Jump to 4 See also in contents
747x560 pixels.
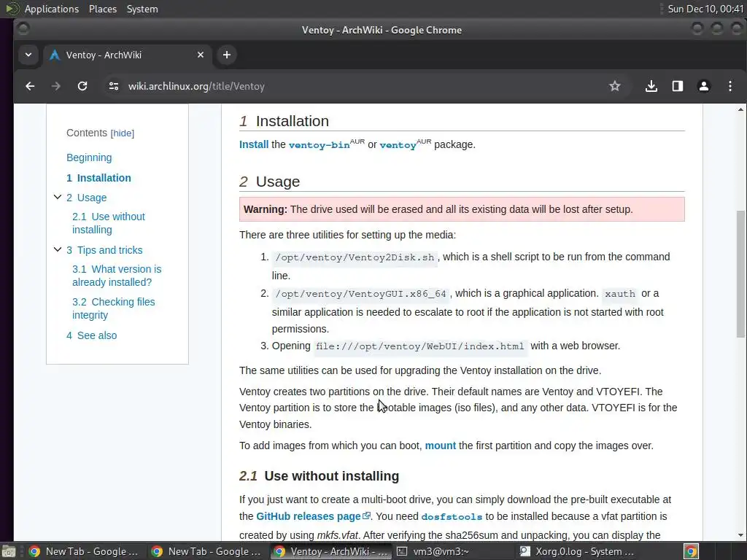point(91,335)
